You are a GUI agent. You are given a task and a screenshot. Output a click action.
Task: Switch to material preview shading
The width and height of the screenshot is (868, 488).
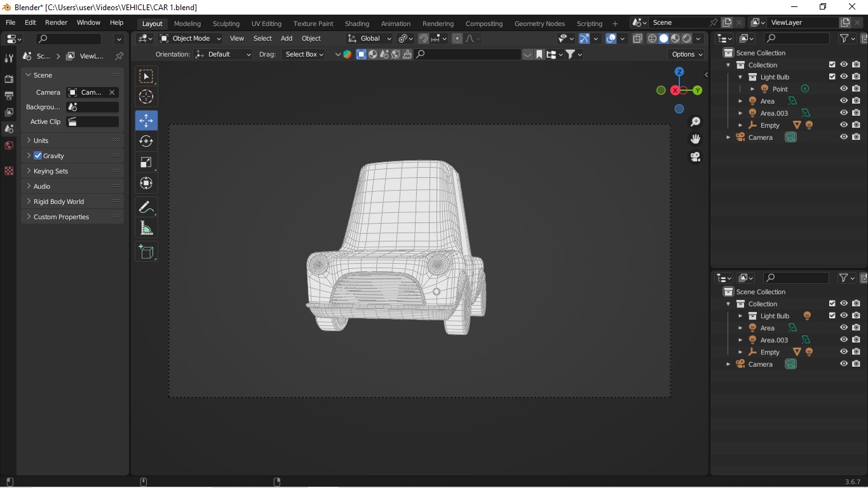675,39
